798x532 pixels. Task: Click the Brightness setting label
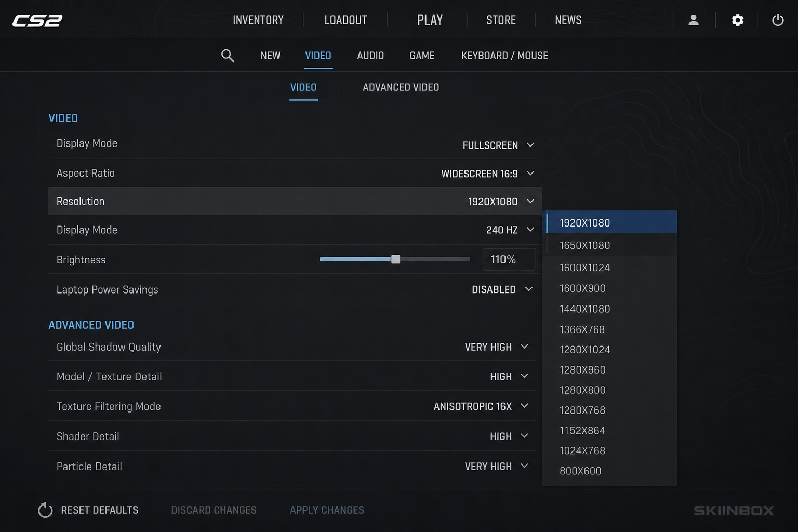tap(81, 260)
